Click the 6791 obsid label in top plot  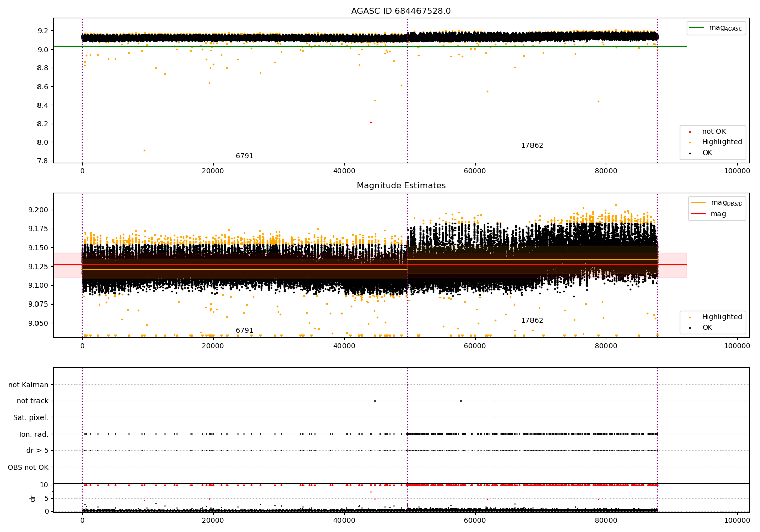[244, 156]
